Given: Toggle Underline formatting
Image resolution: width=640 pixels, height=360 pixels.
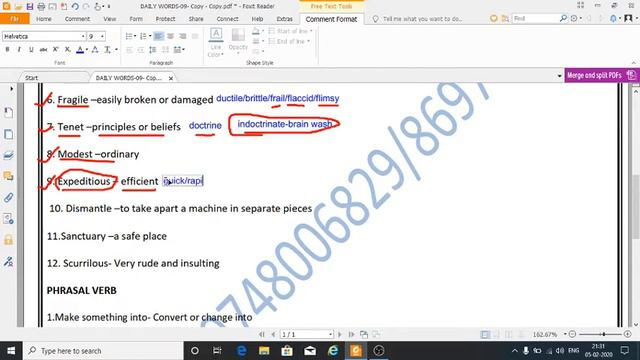Looking at the screenshot, I should pyautogui.click(x=31, y=50).
